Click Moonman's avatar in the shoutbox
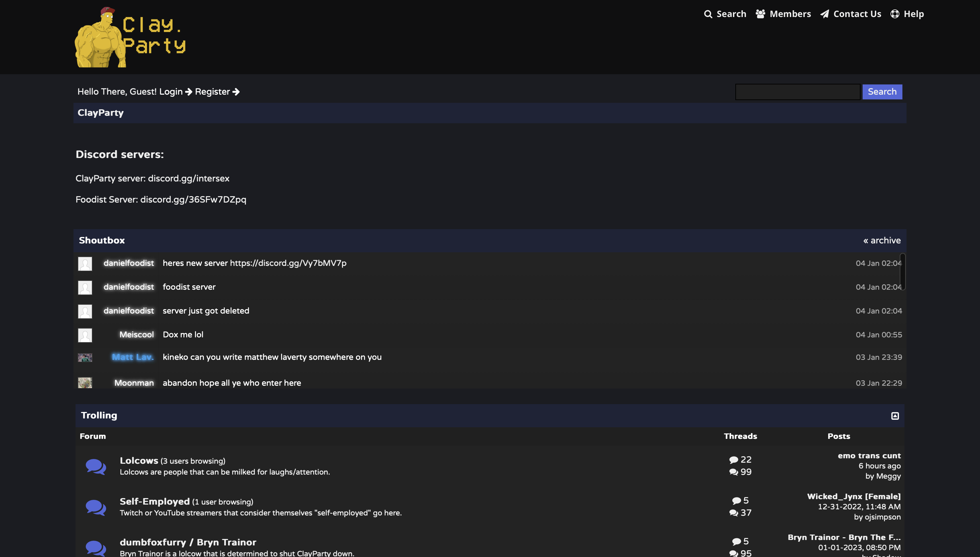 click(x=85, y=383)
